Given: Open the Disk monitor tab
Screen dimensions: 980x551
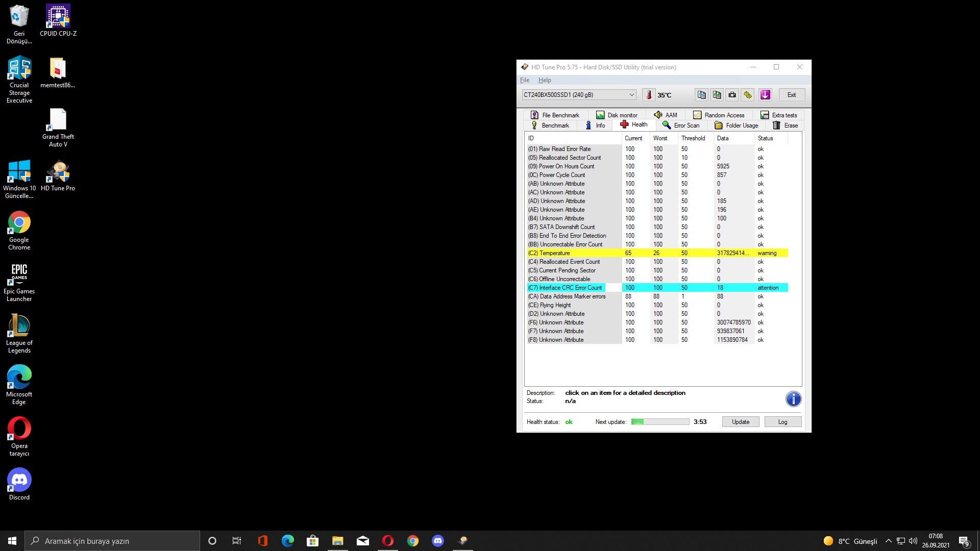Looking at the screenshot, I should 617,115.
